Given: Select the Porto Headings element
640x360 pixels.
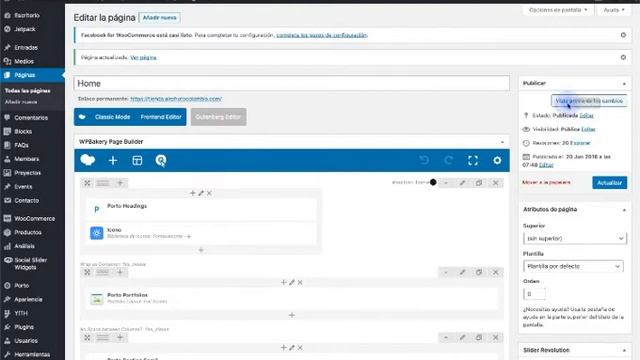Looking at the screenshot, I should pyautogui.click(x=201, y=209).
